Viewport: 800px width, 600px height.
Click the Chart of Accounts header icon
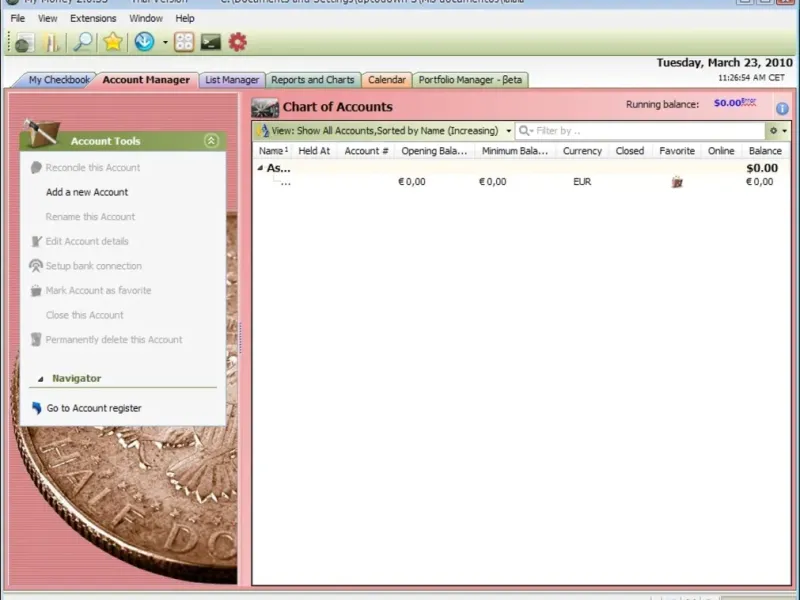pos(265,107)
